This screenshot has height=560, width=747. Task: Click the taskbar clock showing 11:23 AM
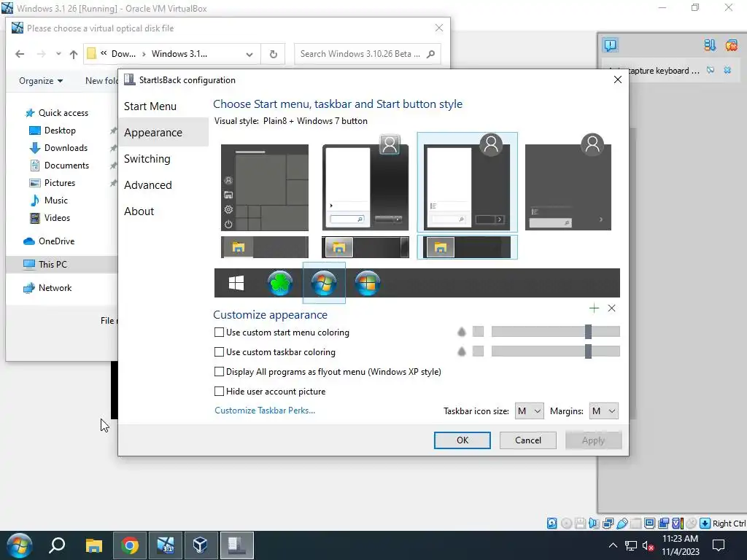pyautogui.click(x=681, y=545)
